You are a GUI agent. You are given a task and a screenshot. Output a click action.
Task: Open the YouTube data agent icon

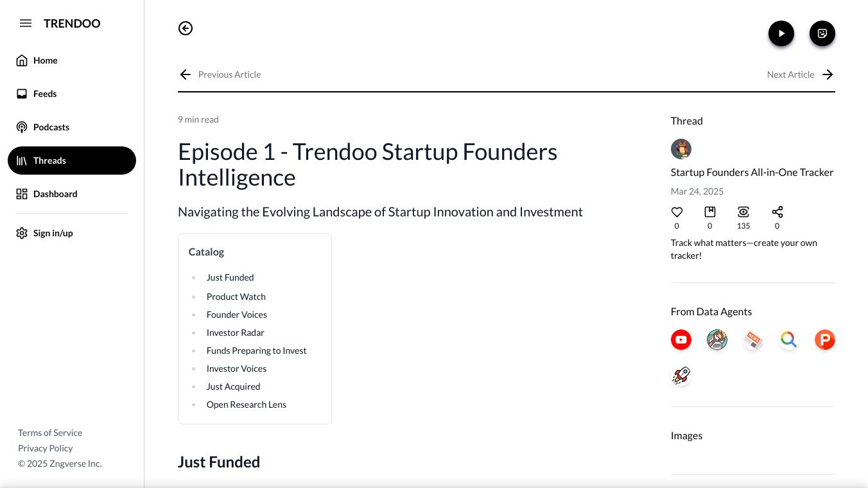click(x=681, y=340)
